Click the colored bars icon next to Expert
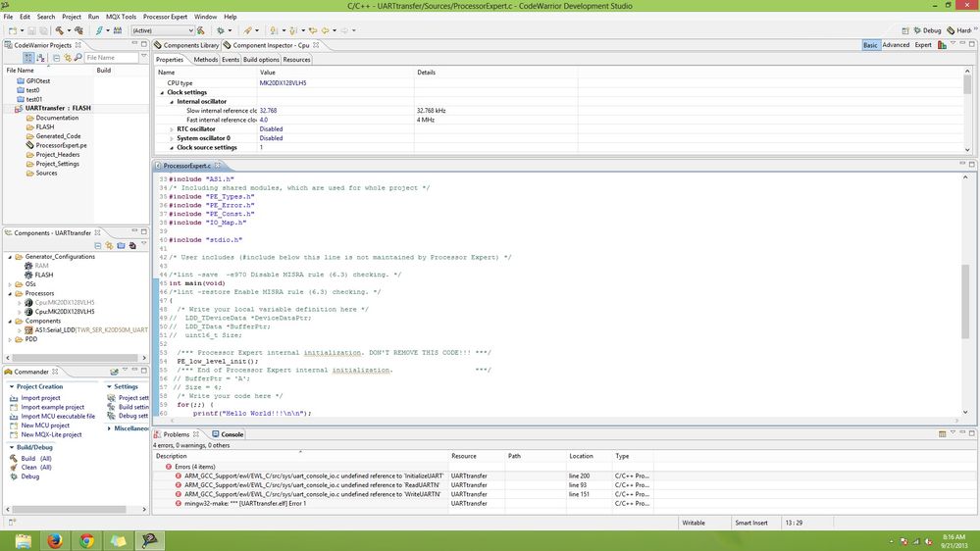 (x=942, y=45)
